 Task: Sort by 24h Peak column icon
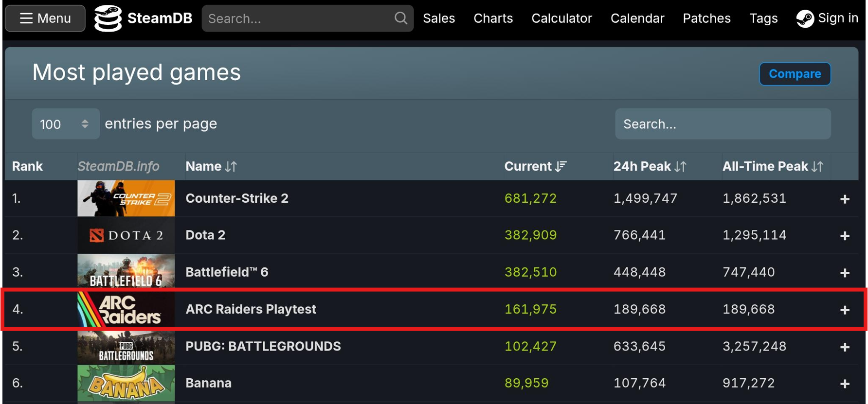click(680, 167)
